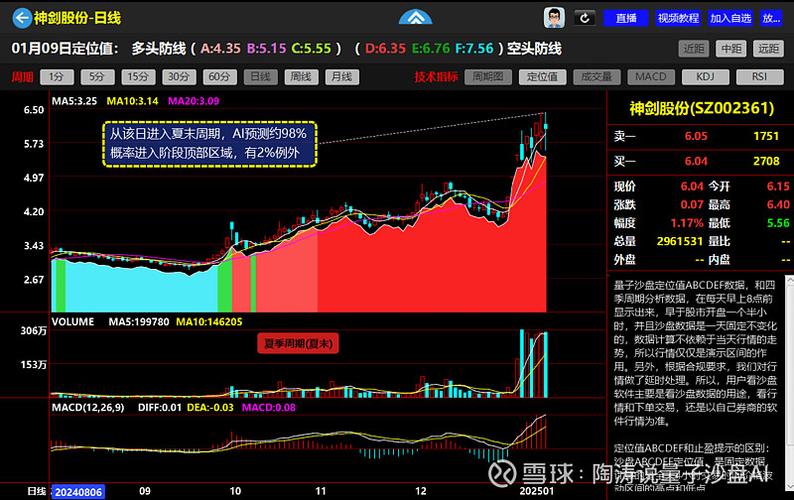Image resolution: width=794 pixels, height=500 pixels.
Task: Click the AI prediction annotation box
Action: pyautogui.click(x=210, y=144)
